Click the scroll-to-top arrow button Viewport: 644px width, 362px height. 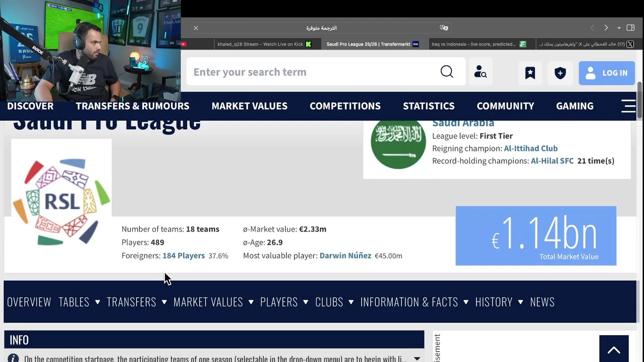pyautogui.click(x=614, y=349)
